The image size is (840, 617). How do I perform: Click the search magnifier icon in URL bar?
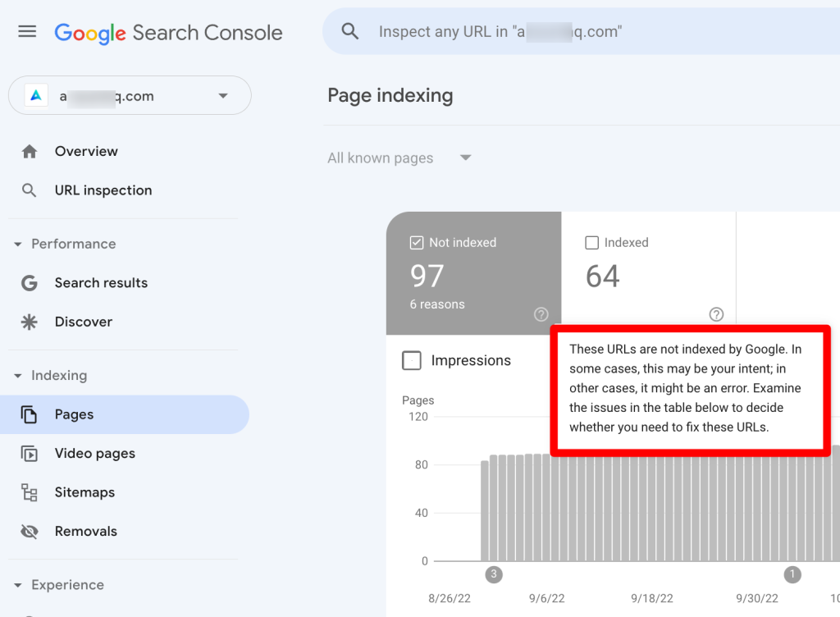pyautogui.click(x=349, y=31)
